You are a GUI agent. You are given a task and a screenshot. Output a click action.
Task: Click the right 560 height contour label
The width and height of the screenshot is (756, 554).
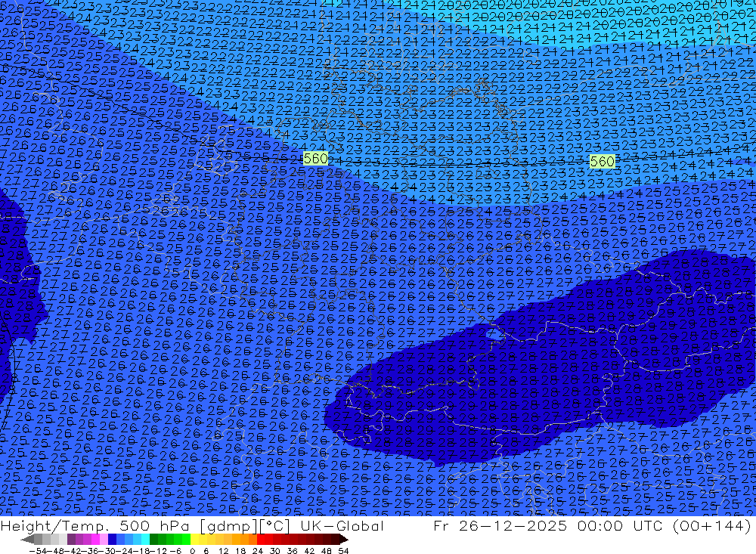pyautogui.click(x=603, y=161)
